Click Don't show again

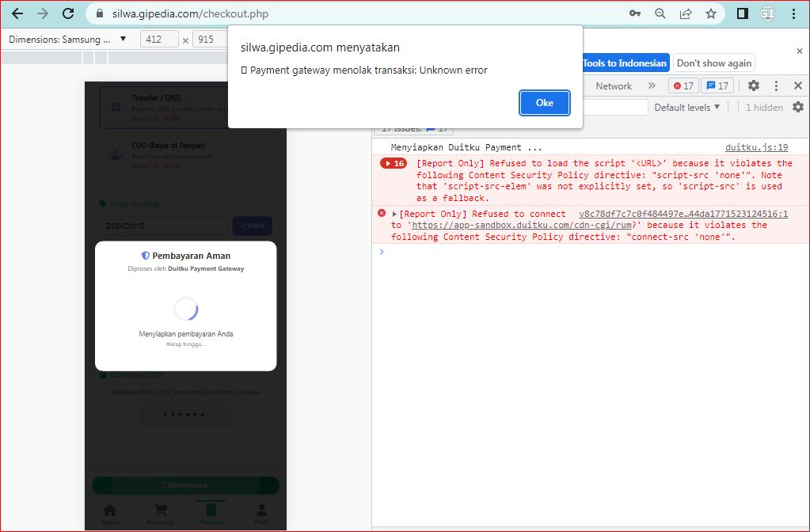click(x=714, y=63)
